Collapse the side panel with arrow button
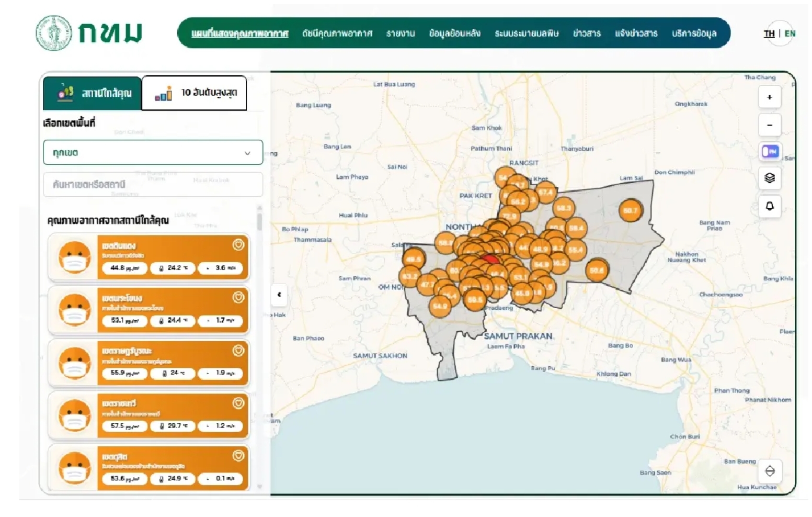The width and height of the screenshot is (812, 517). (279, 295)
